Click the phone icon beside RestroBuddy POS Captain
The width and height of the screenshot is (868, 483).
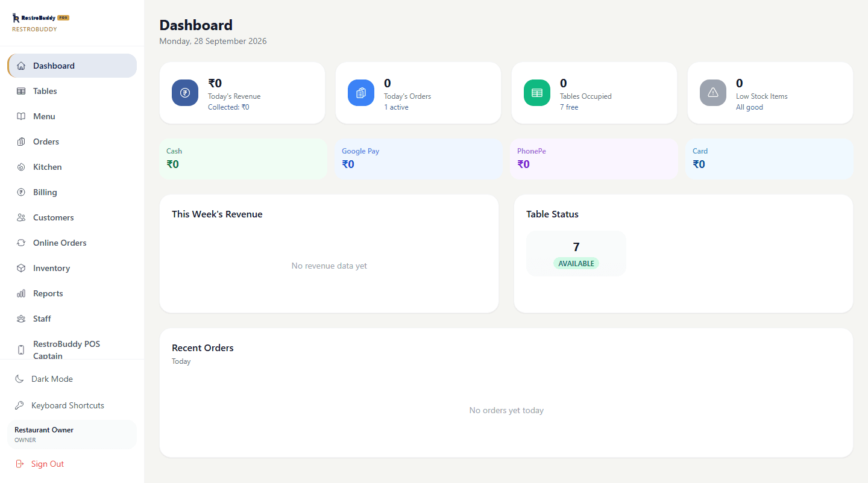tap(21, 350)
